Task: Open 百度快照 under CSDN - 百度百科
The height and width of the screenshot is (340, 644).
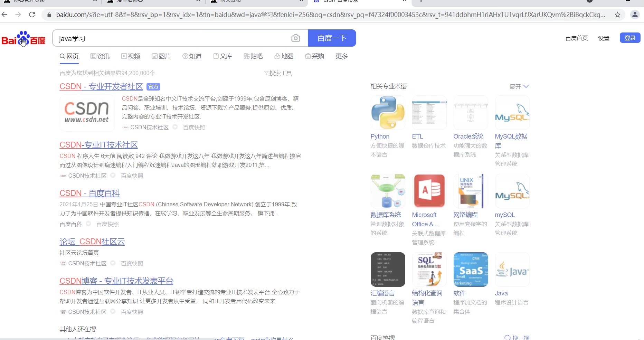Action: 107,224
